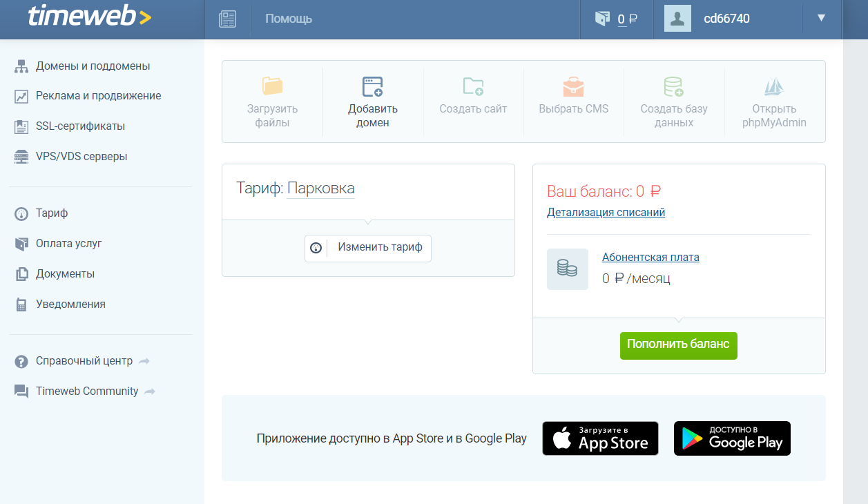868x504 pixels.
Task: Click the Добавить домен window icon
Action: [x=373, y=86]
